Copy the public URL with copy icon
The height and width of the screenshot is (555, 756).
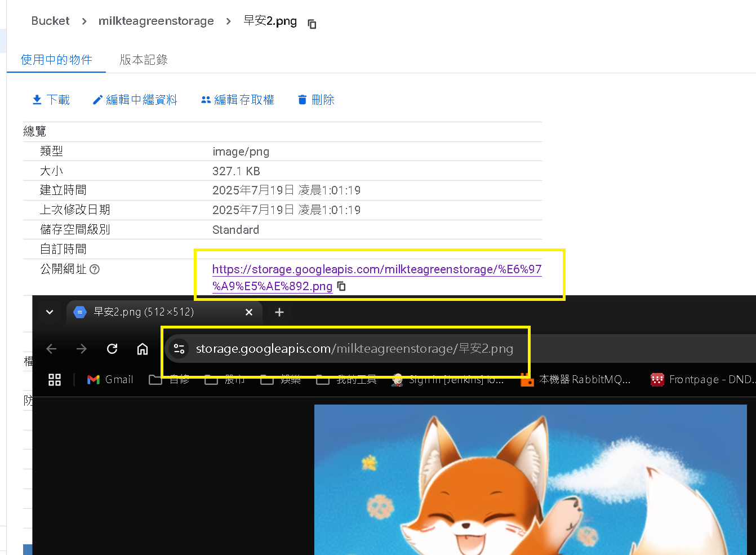click(x=341, y=286)
